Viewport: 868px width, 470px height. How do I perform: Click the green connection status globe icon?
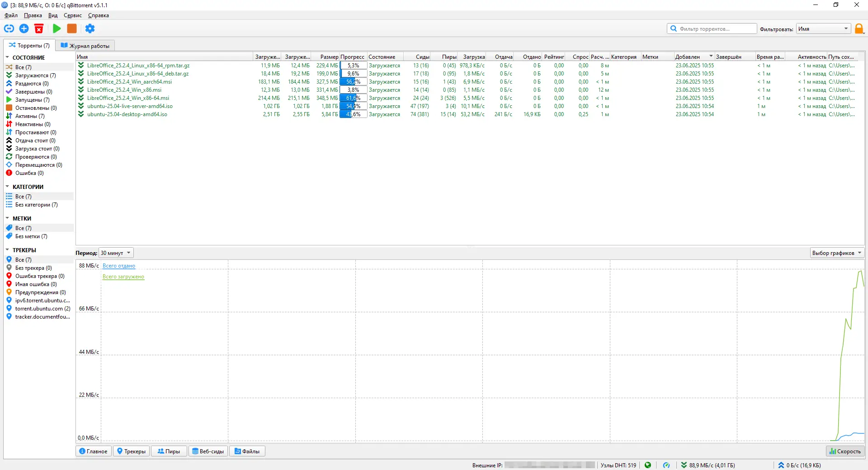click(x=648, y=465)
